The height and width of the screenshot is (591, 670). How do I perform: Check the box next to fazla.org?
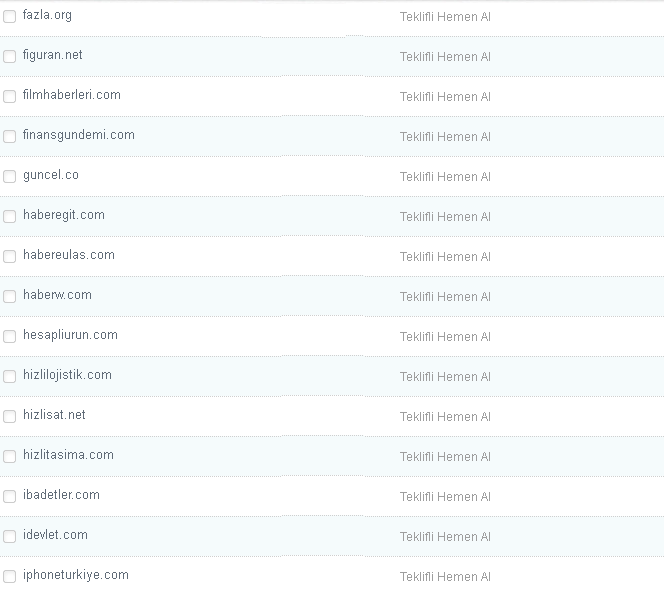pyautogui.click(x=10, y=17)
